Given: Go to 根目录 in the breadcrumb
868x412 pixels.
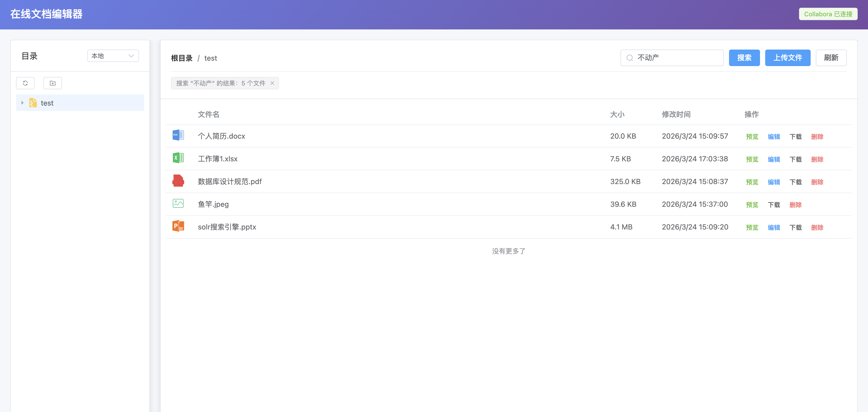Looking at the screenshot, I should [182, 58].
